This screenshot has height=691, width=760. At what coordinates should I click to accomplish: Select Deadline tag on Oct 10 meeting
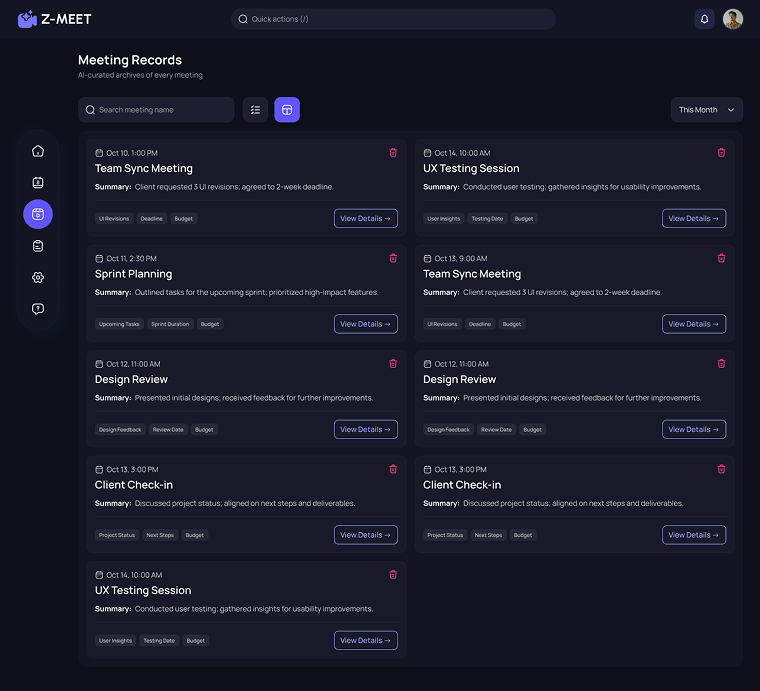(x=152, y=219)
